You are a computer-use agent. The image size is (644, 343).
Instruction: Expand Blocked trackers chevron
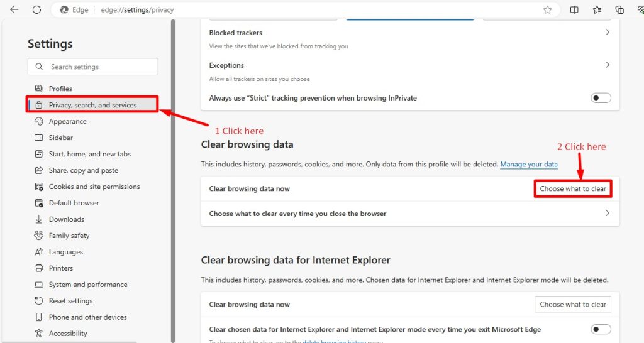608,32
